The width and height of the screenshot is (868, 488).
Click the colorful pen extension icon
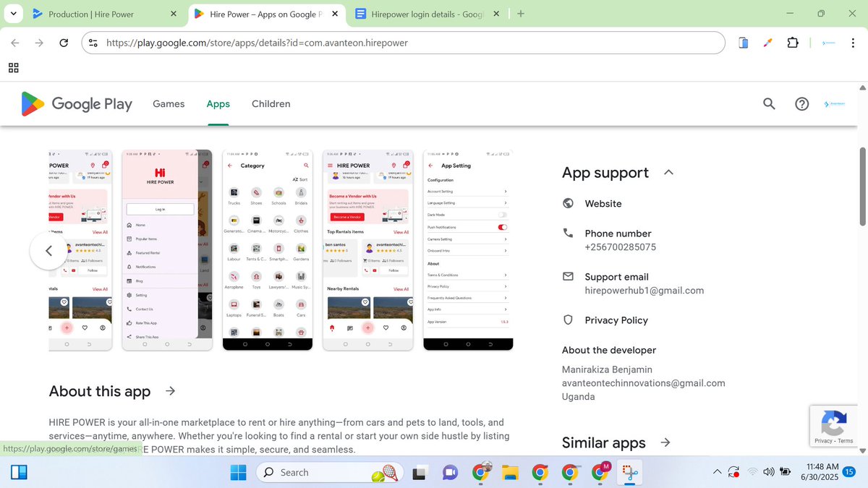(x=768, y=43)
